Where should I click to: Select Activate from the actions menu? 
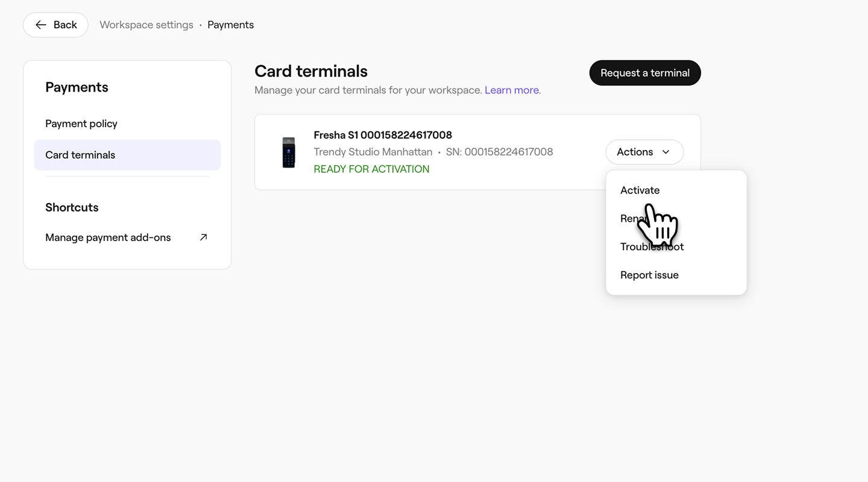[x=640, y=190]
